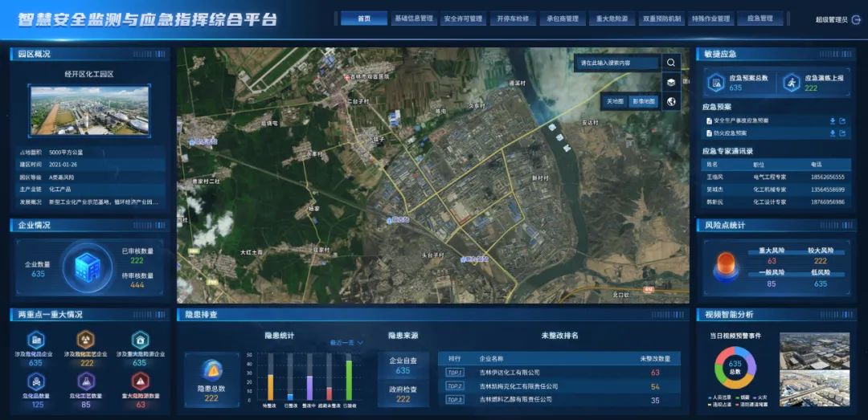
Task: Click the 隐患总数 warning icon
Action: (211, 370)
